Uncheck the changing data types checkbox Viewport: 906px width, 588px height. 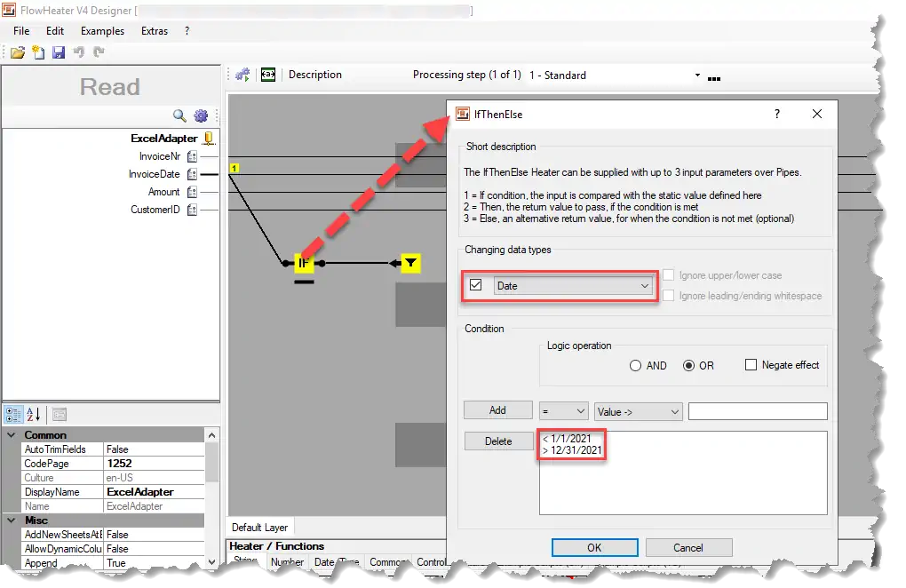[x=476, y=285]
